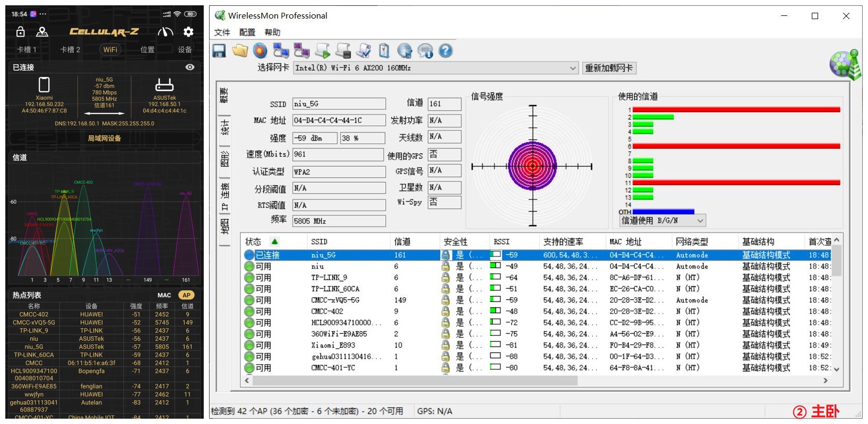Click the blue question mark help icon

point(446,51)
